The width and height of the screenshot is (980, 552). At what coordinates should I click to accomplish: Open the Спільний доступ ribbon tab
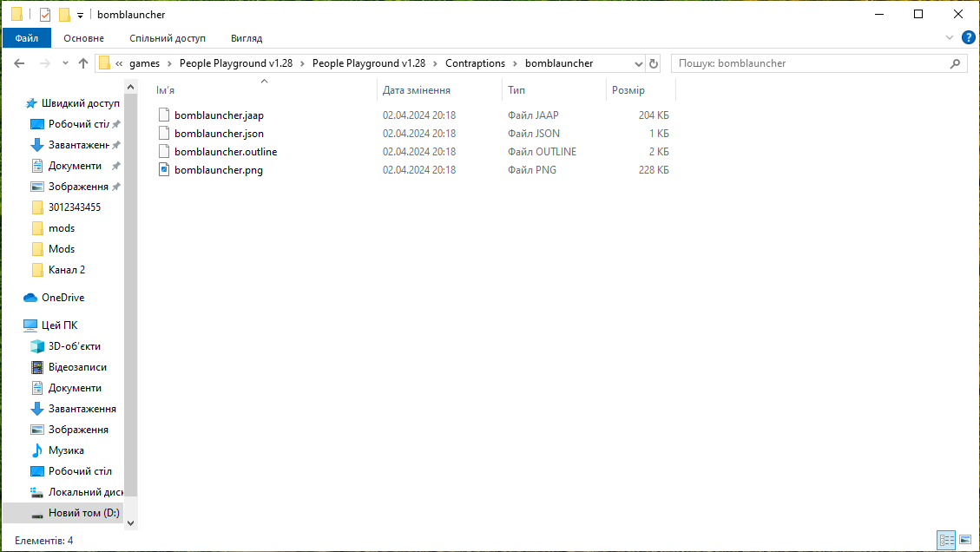(x=168, y=38)
